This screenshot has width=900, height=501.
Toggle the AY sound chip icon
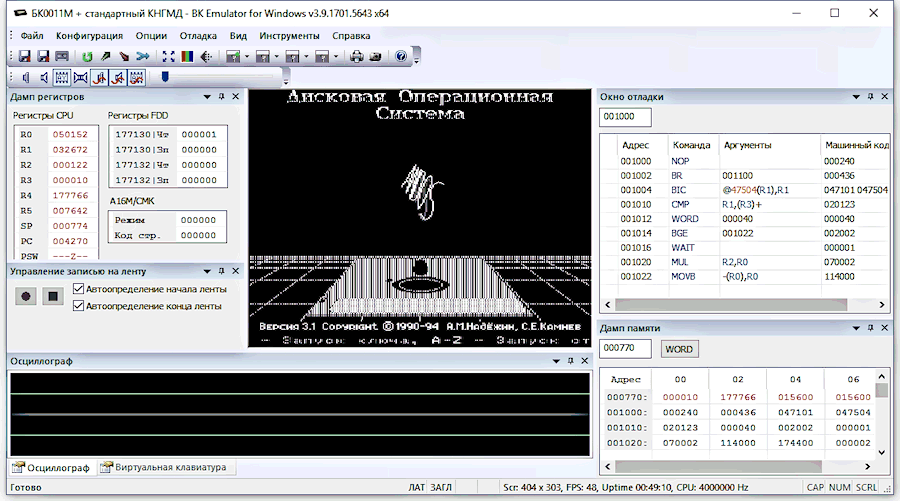(62, 77)
